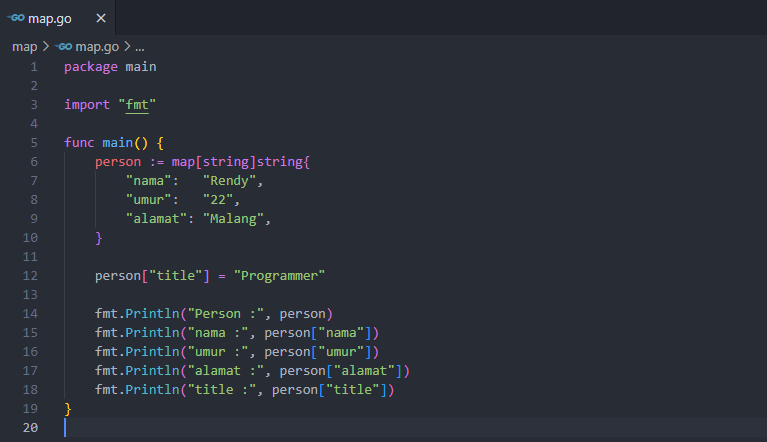Image resolution: width=767 pixels, height=442 pixels.
Task: Click the chevron after map breadcrumb
Action: 46,46
